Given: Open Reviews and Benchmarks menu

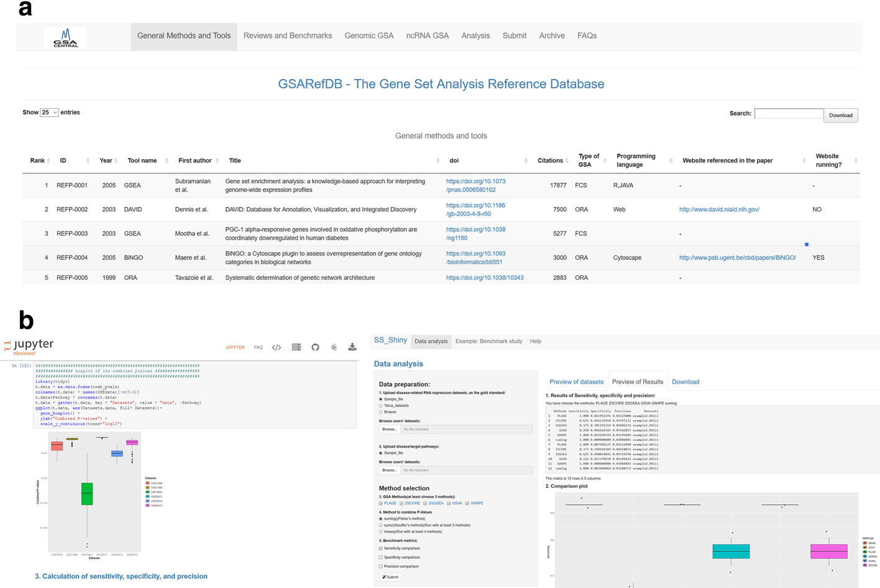Looking at the screenshot, I should [288, 36].
